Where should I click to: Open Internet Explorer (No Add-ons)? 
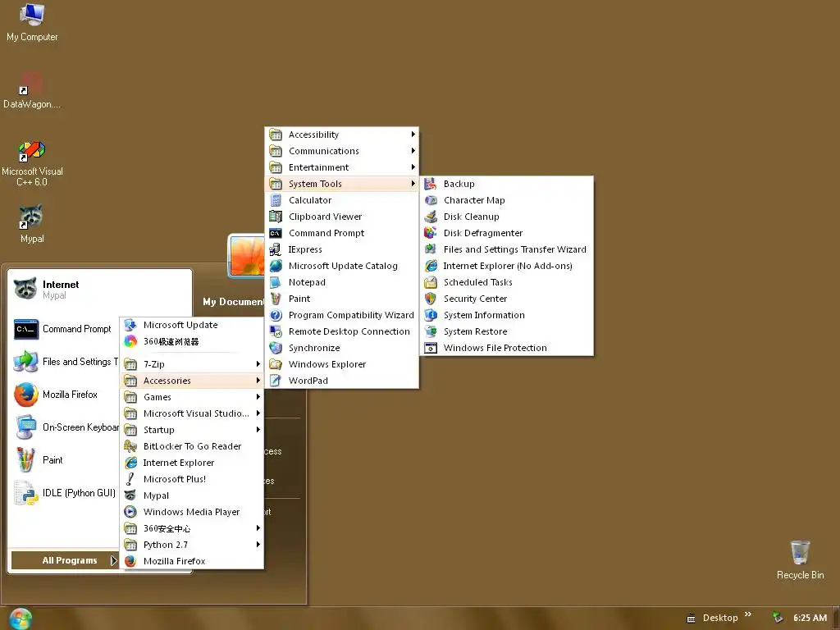click(x=507, y=266)
